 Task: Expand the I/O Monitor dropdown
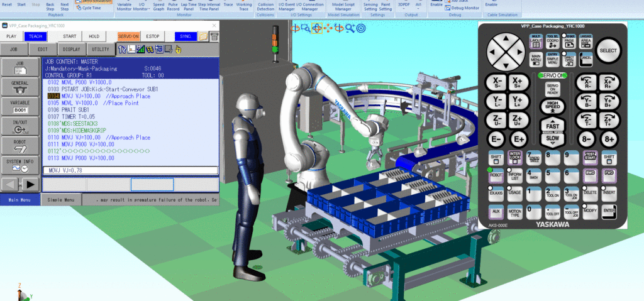point(142,6)
